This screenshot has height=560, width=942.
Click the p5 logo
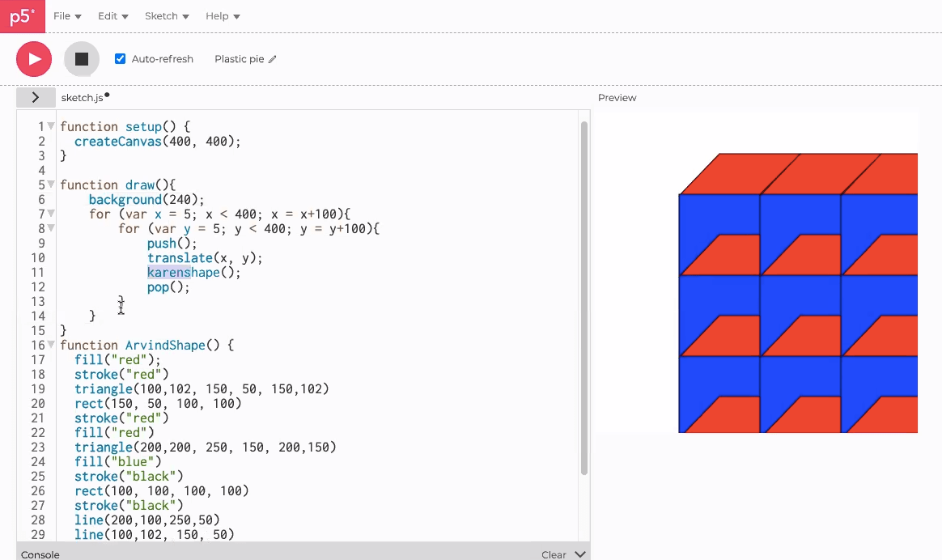point(22,17)
